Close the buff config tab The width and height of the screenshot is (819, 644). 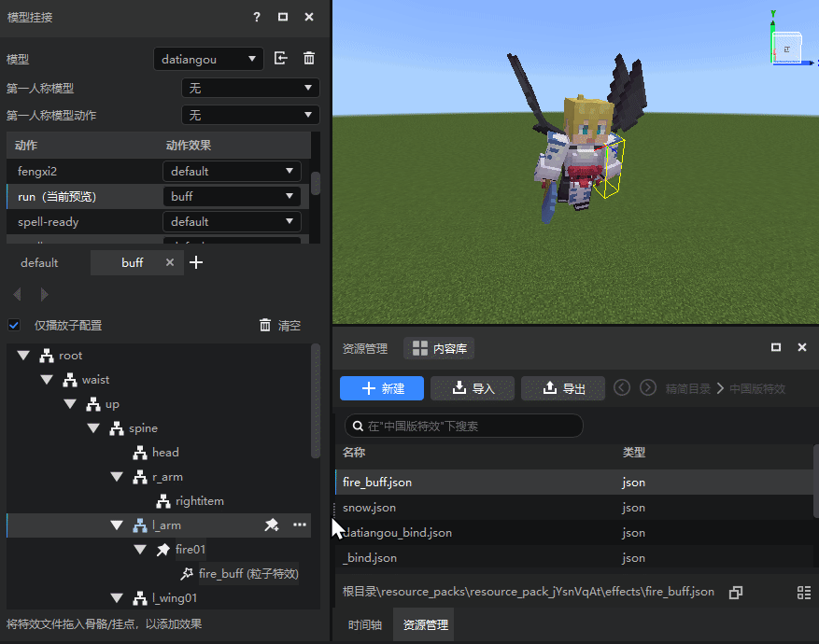click(170, 262)
